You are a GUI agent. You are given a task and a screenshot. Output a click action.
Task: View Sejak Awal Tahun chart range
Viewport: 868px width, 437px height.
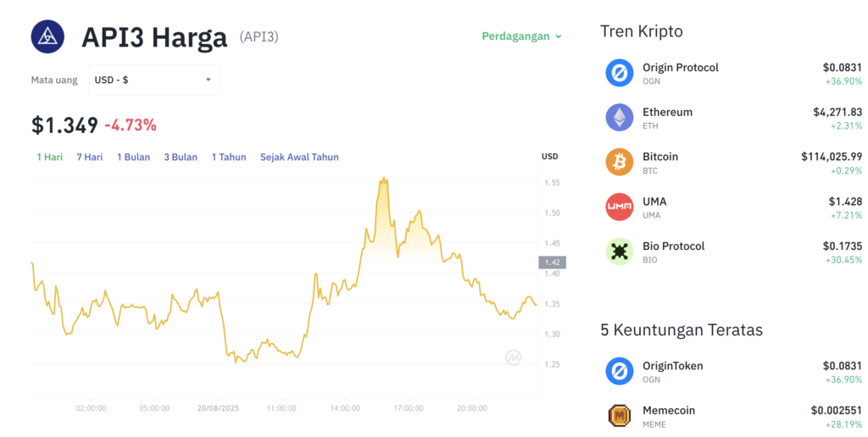[299, 157]
